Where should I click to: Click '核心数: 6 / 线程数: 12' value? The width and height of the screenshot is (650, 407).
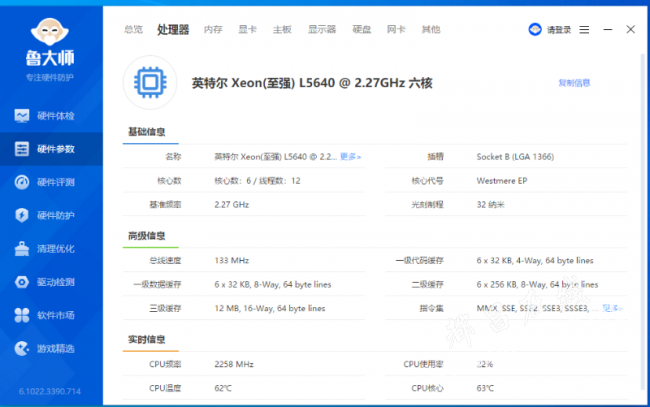pyautogui.click(x=257, y=181)
